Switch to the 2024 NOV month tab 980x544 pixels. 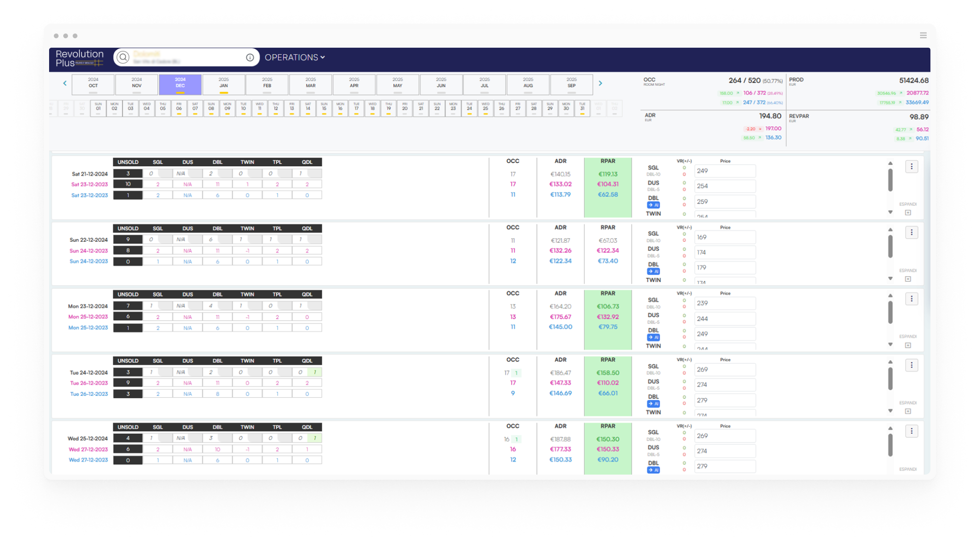tap(136, 83)
